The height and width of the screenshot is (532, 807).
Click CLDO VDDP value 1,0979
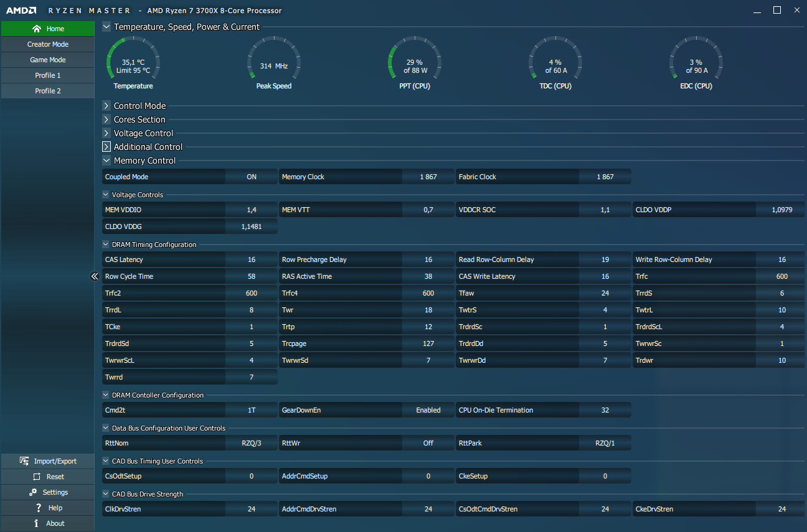pyautogui.click(x=782, y=210)
